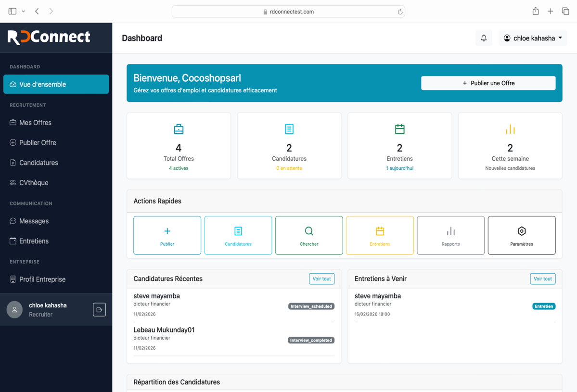
Task: Expand the chloe kahasha user dropdown
Action: (x=533, y=38)
